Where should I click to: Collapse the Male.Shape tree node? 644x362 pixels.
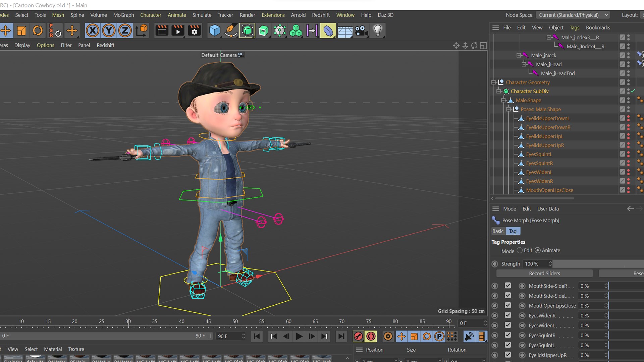[503, 101]
